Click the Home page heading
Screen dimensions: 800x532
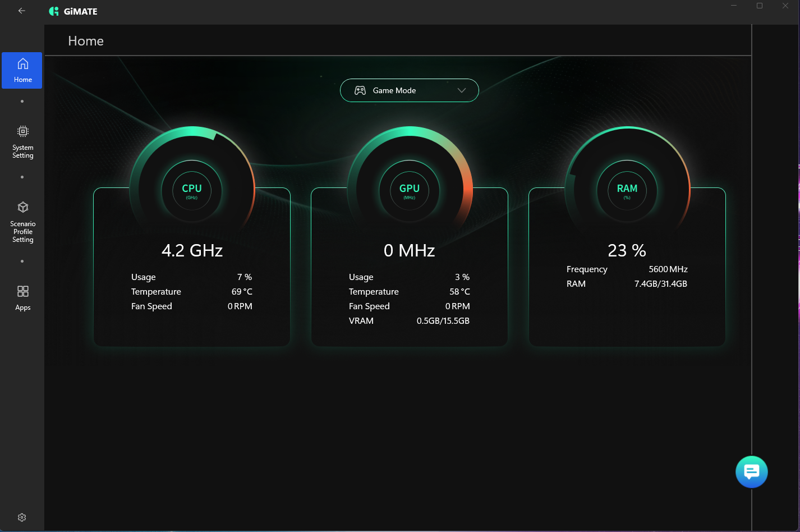click(x=86, y=41)
